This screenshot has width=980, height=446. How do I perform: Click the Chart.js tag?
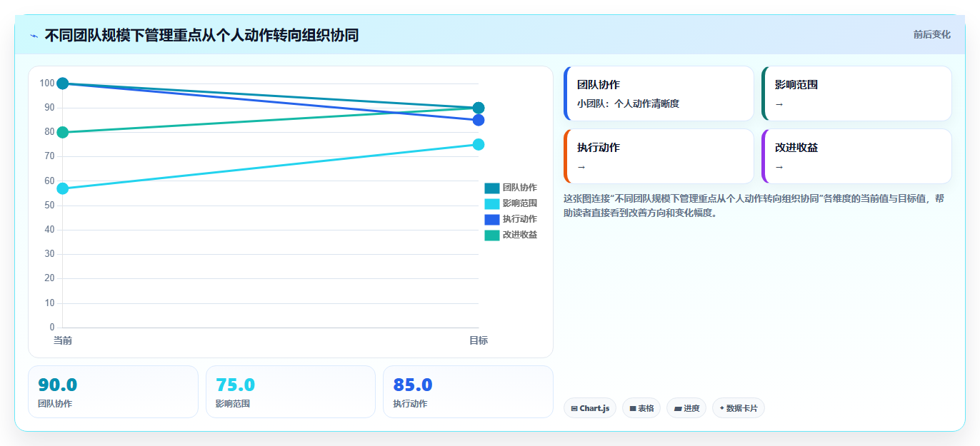590,408
